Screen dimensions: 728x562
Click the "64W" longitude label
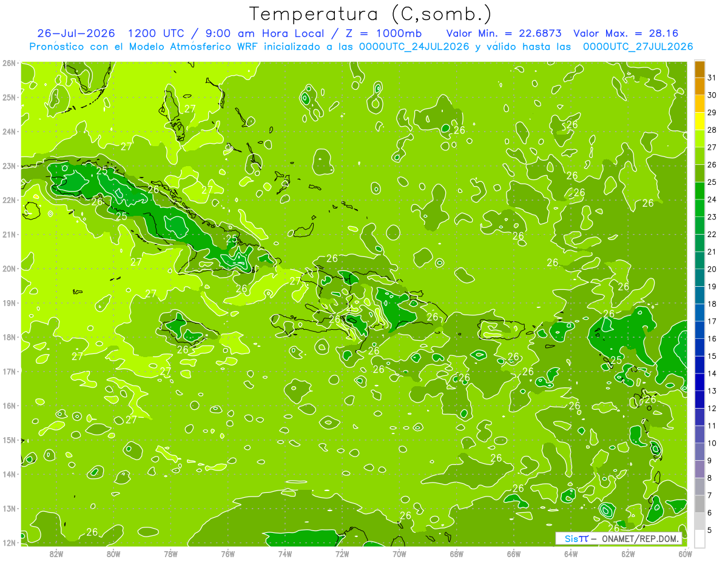[x=571, y=554]
